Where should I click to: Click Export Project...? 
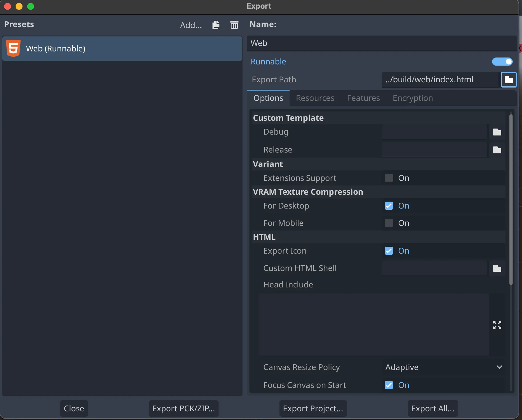[313, 408]
